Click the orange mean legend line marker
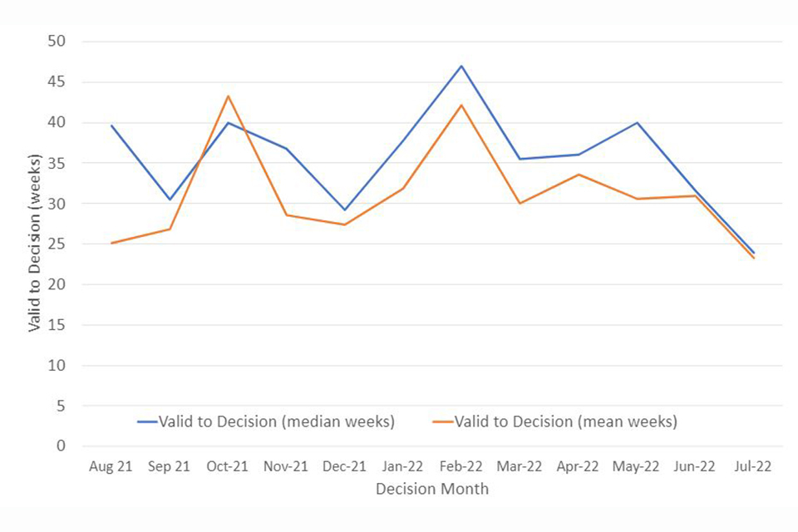Viewport: 798px width, 532px height. (x=442, y=421)
